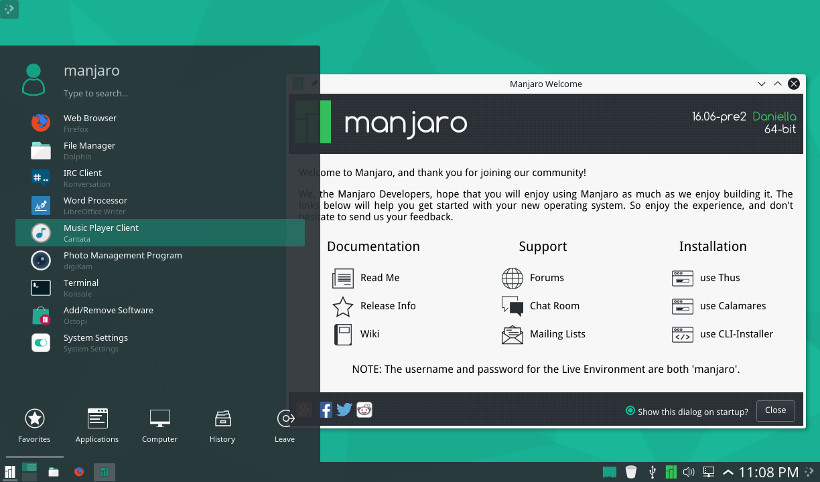
Task: Open the file manager icon in the taskbar
Action: [53, 472]
